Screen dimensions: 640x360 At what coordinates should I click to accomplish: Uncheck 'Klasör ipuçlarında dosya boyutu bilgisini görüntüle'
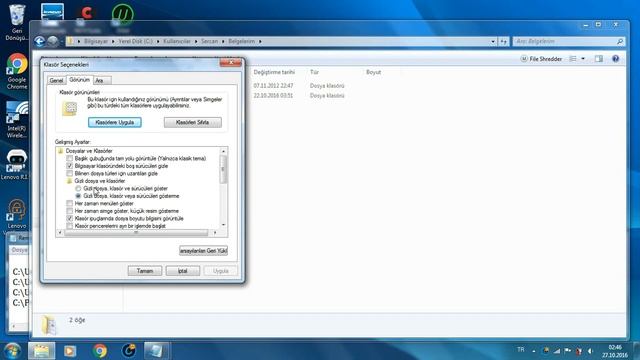click(69, 218)
